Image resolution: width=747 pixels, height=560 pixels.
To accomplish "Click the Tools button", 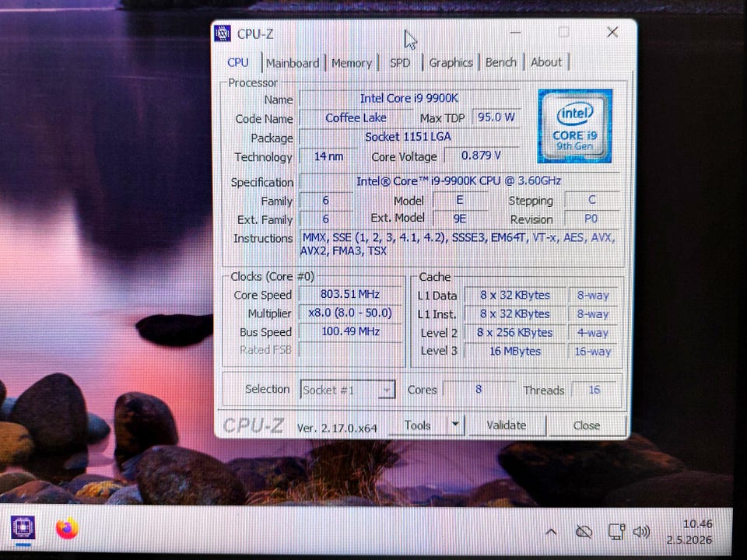I will pos(418,425).
